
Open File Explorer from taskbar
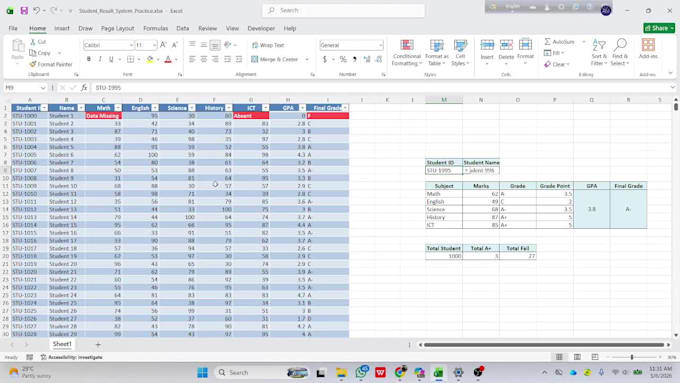tap(341, 373)
